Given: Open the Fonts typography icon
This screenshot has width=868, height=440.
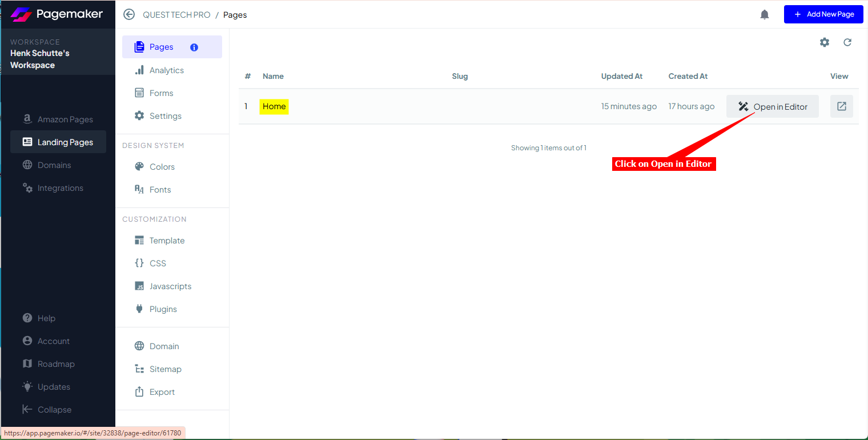Looking at the screenshot, I should pos(139,190).
